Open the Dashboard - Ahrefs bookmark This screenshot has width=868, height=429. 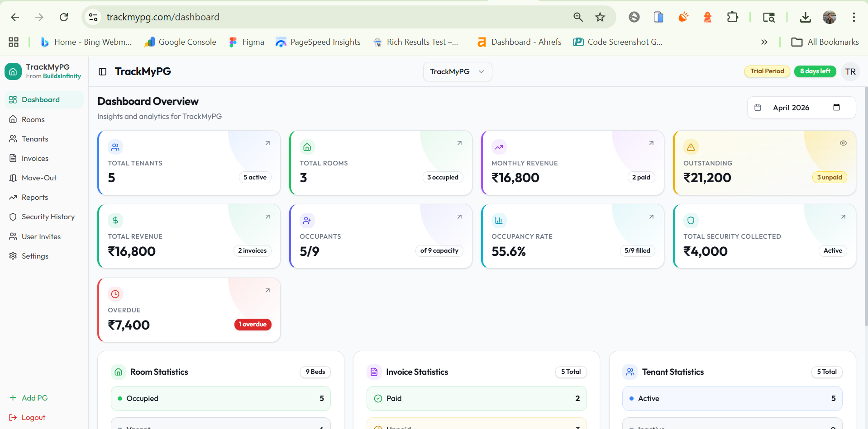click(x=519, y=42)
